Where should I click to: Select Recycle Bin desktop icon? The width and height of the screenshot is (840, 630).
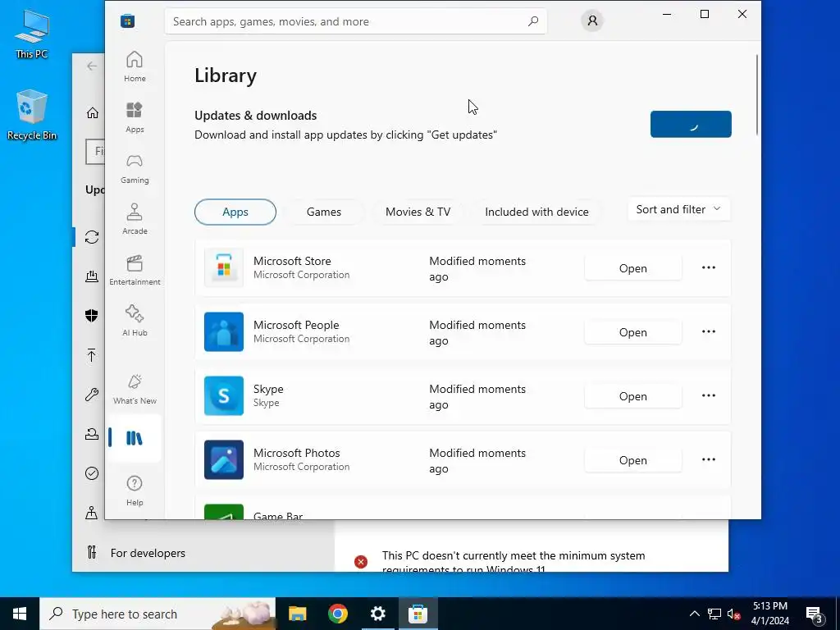(32, 115)
